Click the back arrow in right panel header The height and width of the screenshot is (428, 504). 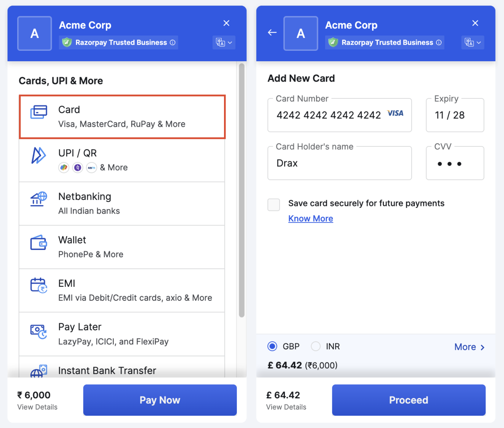(x=272, y=33)
